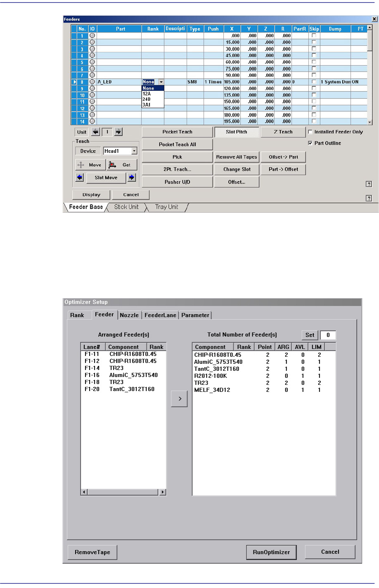Click the Slot Pitch button
Screen dimensions: 379x588
pyautogui.click(x=237, y=132)
